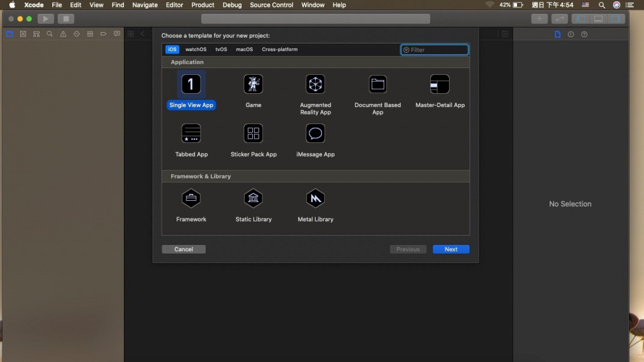This screenshot has width=644, height=362.
Task: Click the Run play button in toolbar
Action: click(x=46, y=19)
